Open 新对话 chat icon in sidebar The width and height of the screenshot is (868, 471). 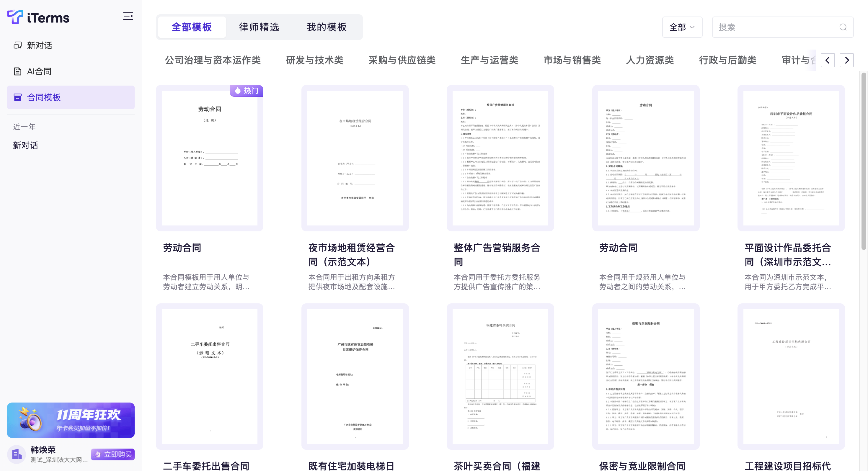tap(17, 45)
